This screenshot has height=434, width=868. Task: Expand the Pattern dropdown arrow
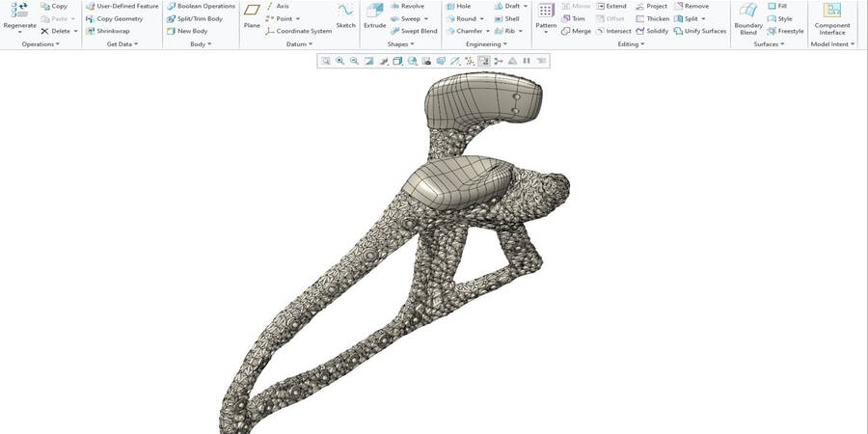[546, 32]
